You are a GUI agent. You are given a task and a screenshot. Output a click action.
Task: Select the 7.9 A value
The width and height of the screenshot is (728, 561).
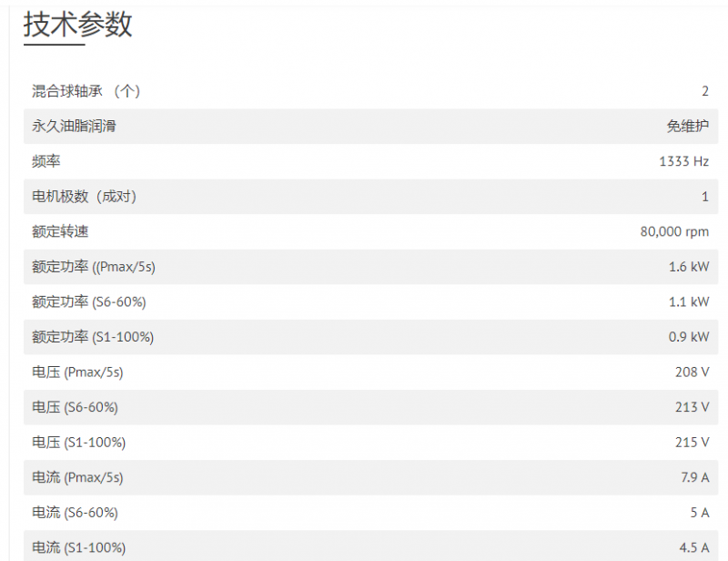694,477
